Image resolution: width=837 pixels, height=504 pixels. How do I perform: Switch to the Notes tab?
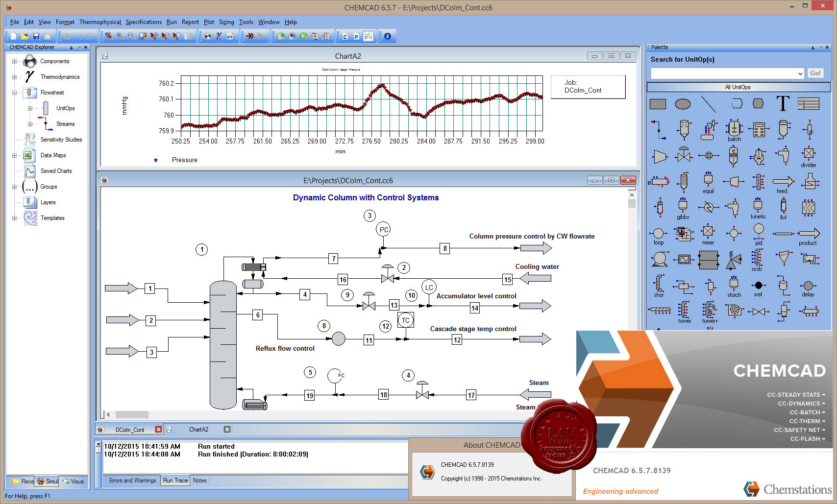click(200, 480)
